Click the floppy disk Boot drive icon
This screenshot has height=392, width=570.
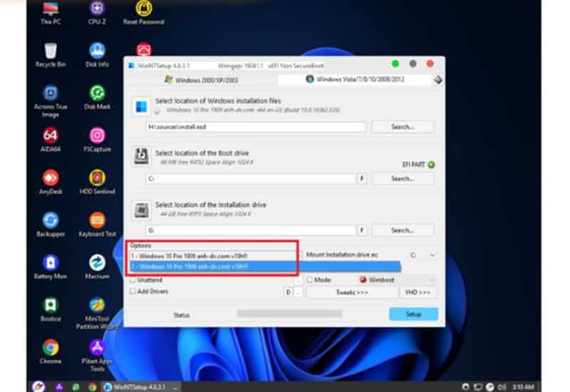(141, 156)
